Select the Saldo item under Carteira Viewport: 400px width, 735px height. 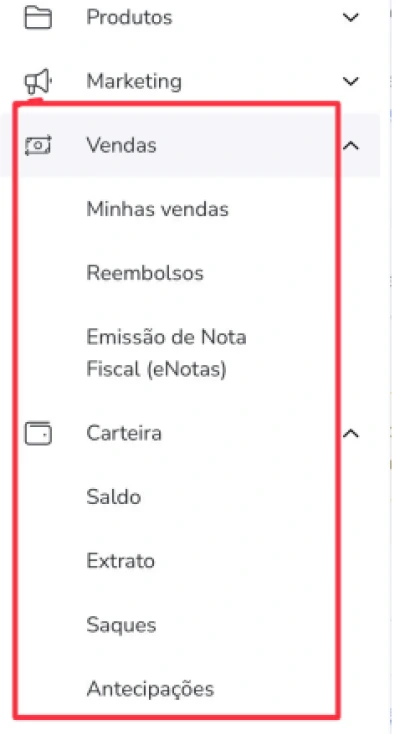pos(113,497)
